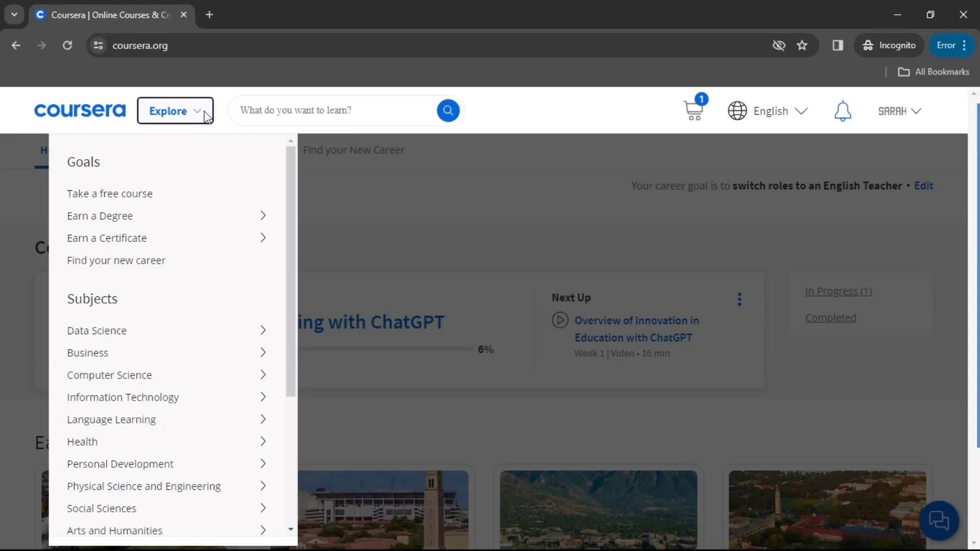Collapse the Explore dropdown menu
This screenshot has width=980, height=551.
pos(175,111)
